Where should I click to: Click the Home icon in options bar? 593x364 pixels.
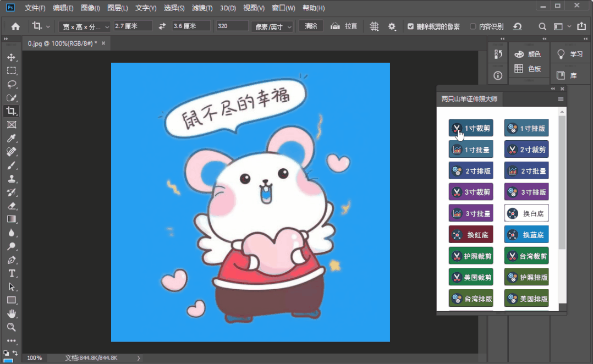point(15,26)
